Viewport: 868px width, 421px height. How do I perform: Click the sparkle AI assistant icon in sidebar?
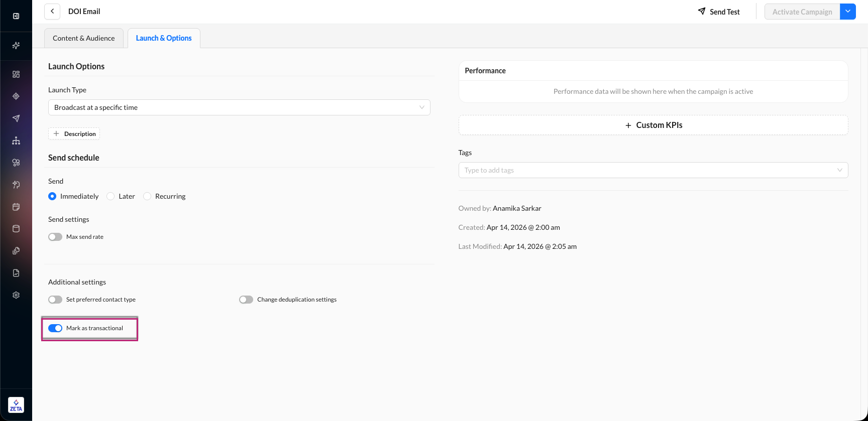point(16,46)
